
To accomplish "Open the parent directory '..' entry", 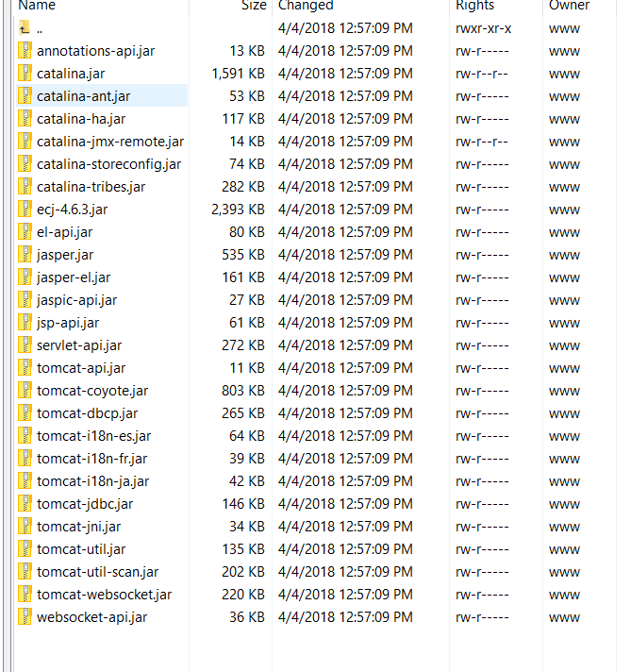I will tap(40, 31).
